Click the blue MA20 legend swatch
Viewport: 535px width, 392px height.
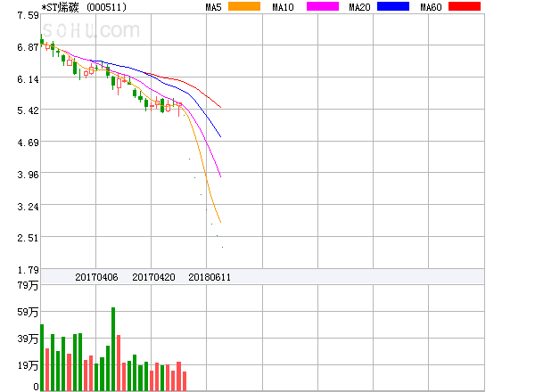point(393,6)
